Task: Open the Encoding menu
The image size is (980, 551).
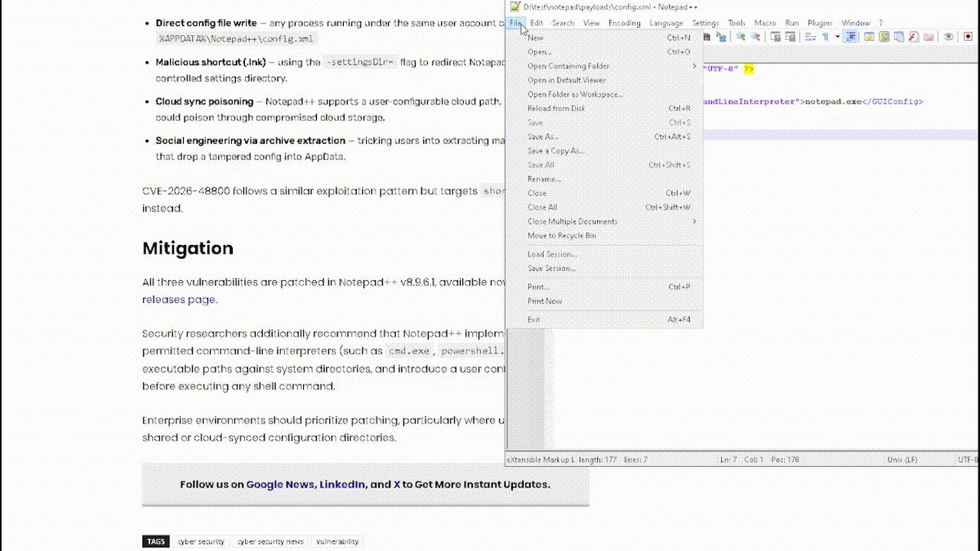Action: 624,23
